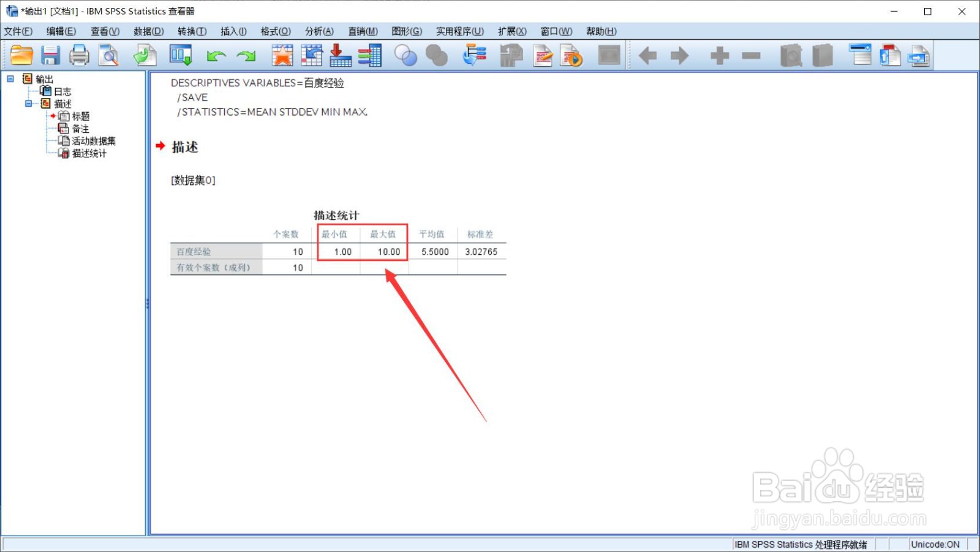Open the Variables icon with colored bars

pos(370,56)
